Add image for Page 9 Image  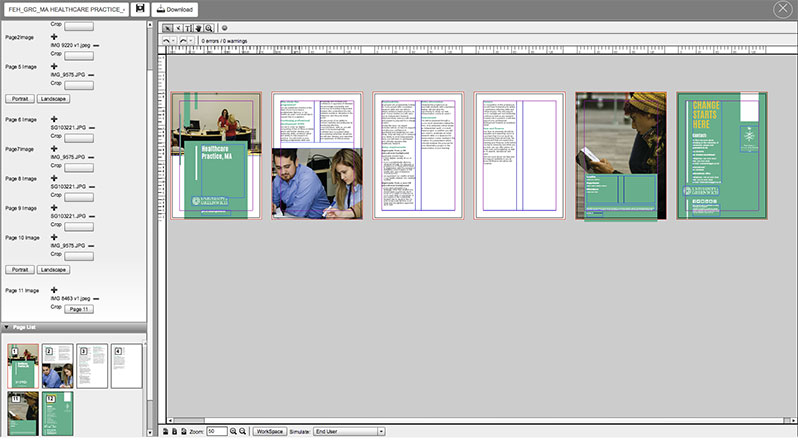coord(54,208)
